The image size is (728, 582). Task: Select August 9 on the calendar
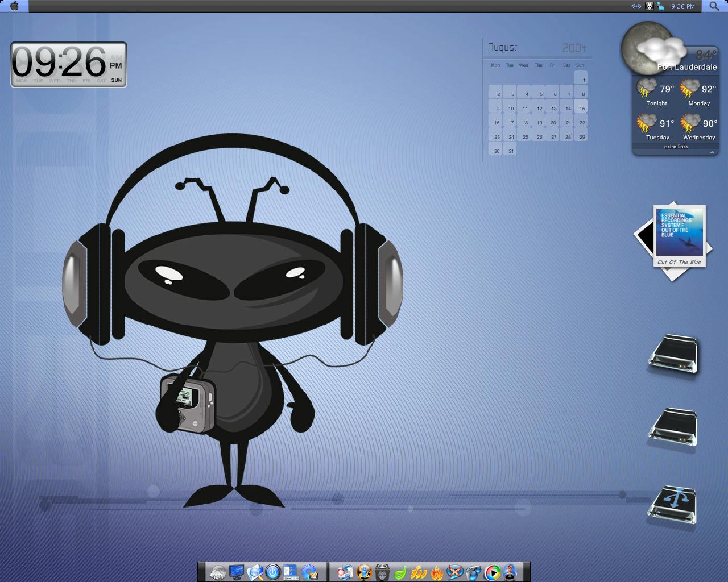point(495,106)
